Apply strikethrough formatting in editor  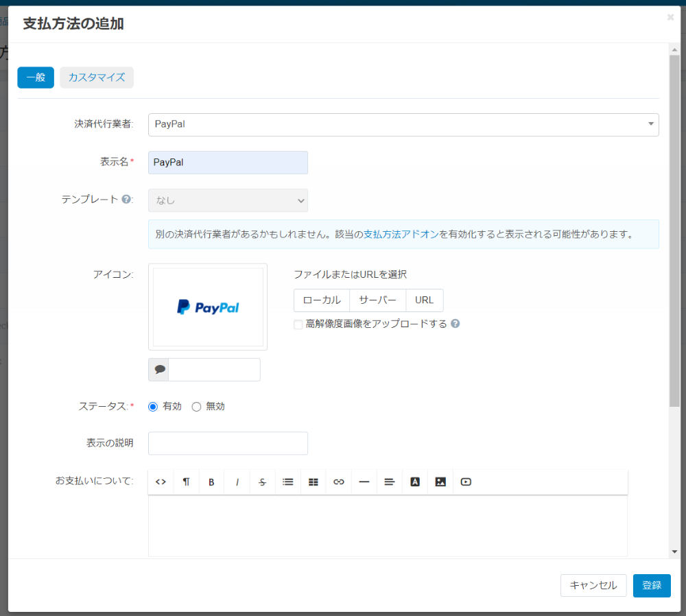(262, 482)
